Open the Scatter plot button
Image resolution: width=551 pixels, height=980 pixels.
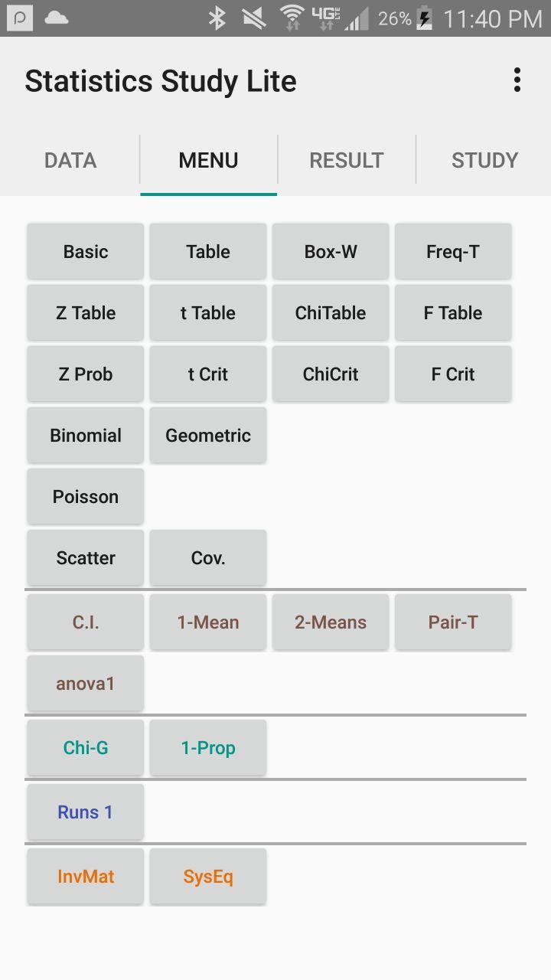pyautogui.click(x=86, y=558)
